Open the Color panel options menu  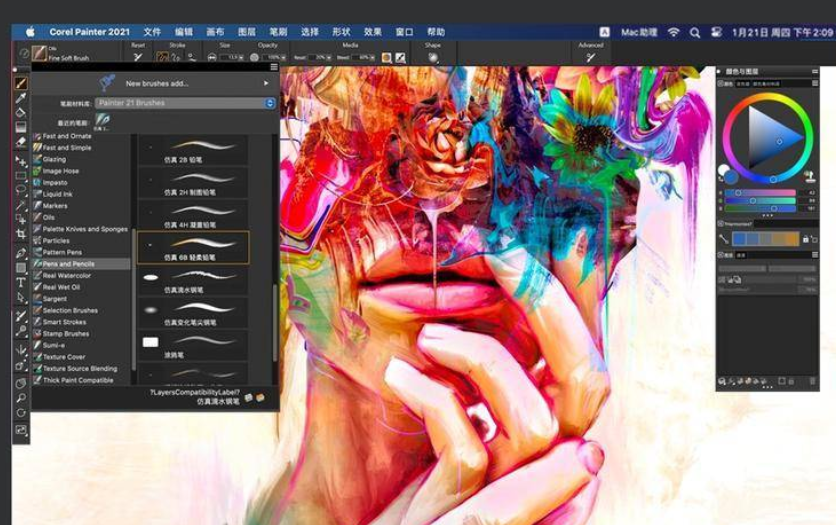(815, 84)
